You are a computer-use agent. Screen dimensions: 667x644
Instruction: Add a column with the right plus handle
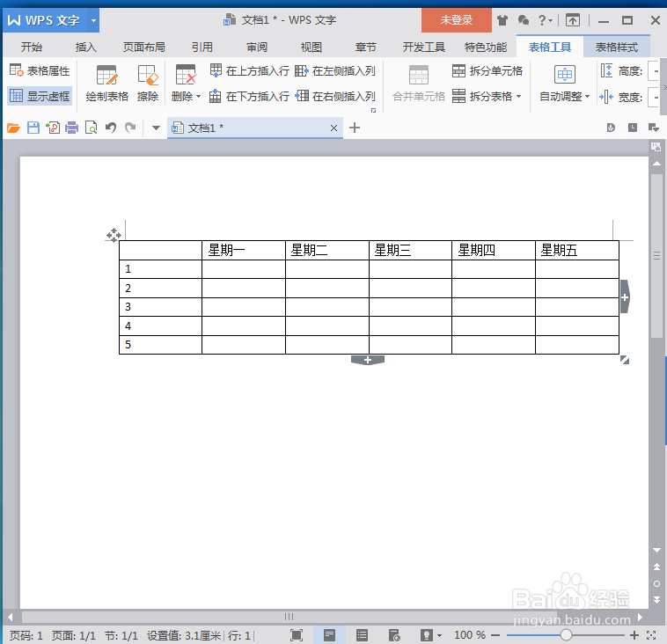tap(625, 296)
